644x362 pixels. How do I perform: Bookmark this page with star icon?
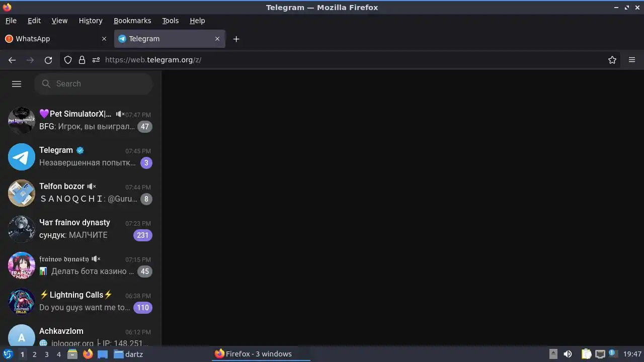[x=612, y=60]
